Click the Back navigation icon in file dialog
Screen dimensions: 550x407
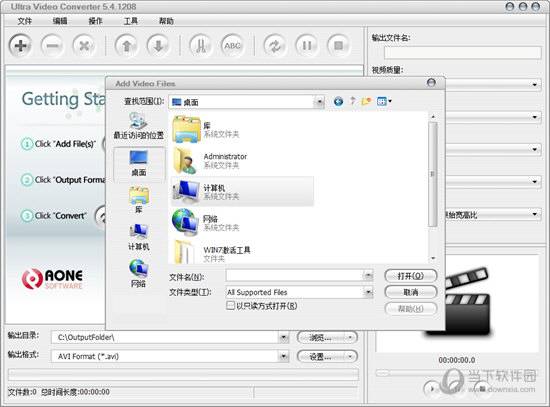(x=338, y=101)
